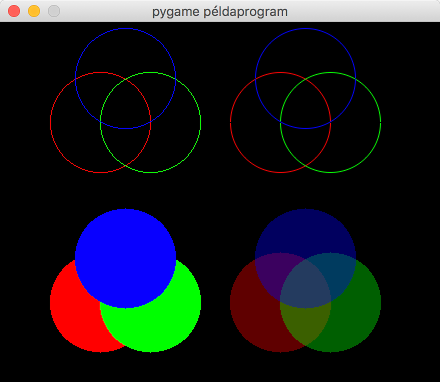
Task: Click the disabled gray zoom button
Action: click(54, 11)
